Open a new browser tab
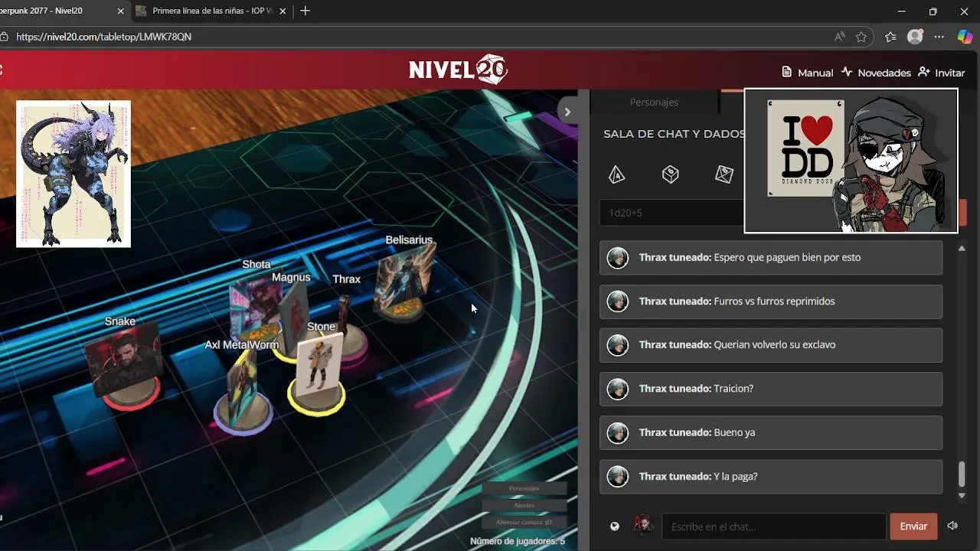This screenshot has width=980, height=551. [x=305, y=11]
